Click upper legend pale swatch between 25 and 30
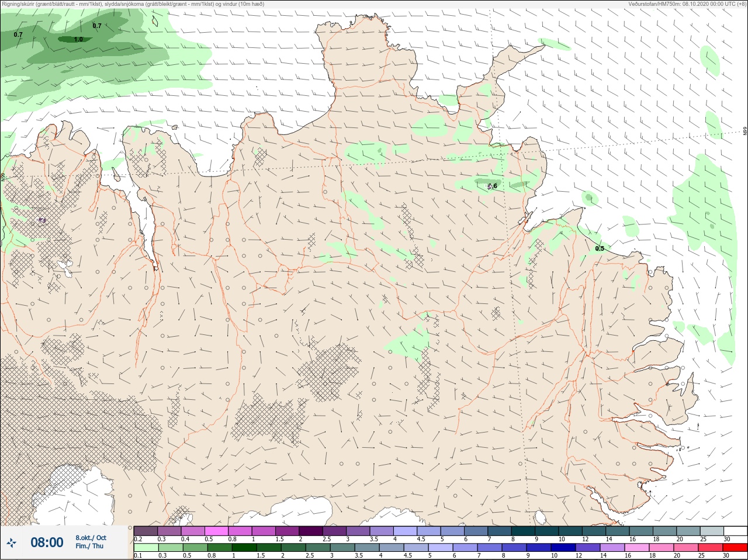The width and height of the screenshot is (748, 560). coord(712,531)
